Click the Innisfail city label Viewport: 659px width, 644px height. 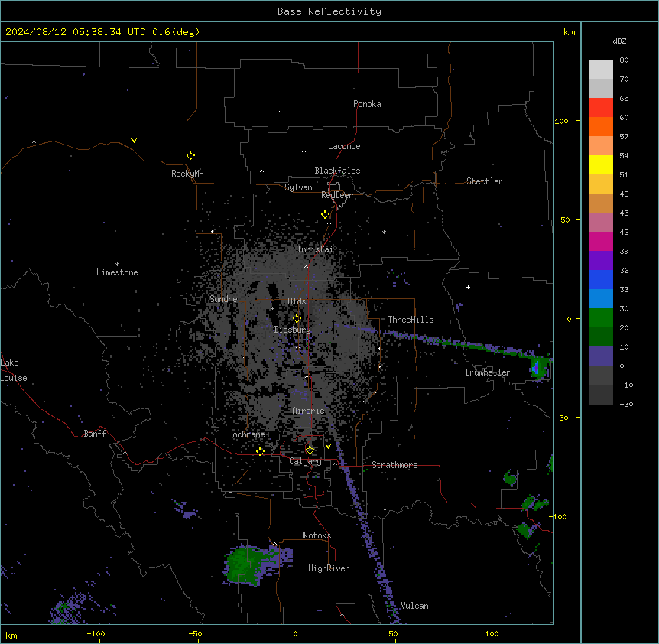click(317, 249)
